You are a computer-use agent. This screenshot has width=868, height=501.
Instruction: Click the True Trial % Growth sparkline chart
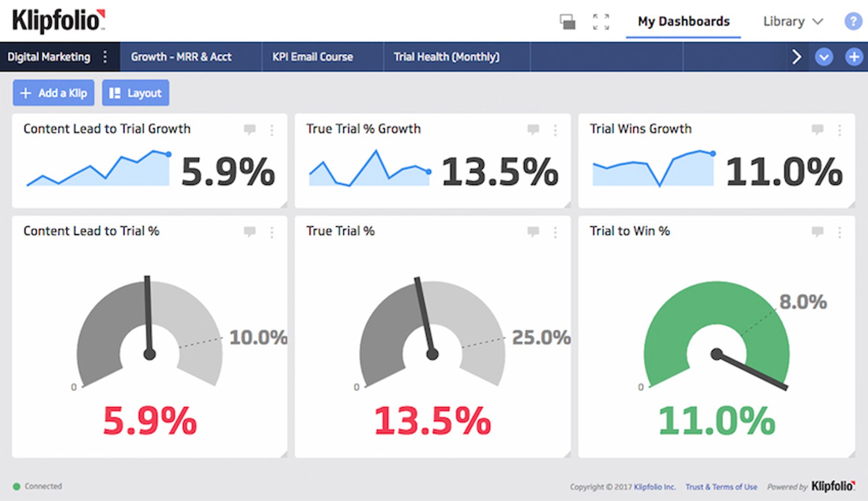click(370, 168)
